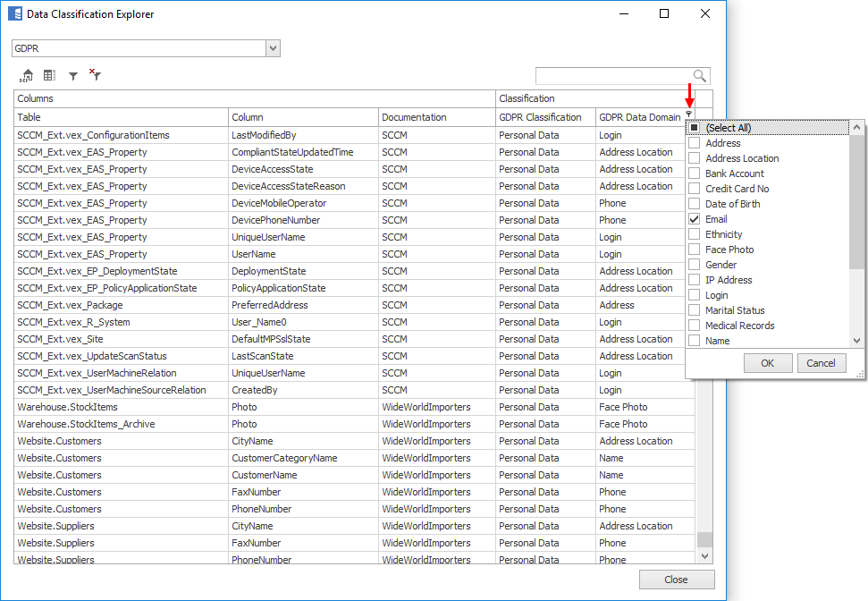The height and width of the screenshot is (601, 868).
Task: Confirm the filter with OK
Action: 768,363
